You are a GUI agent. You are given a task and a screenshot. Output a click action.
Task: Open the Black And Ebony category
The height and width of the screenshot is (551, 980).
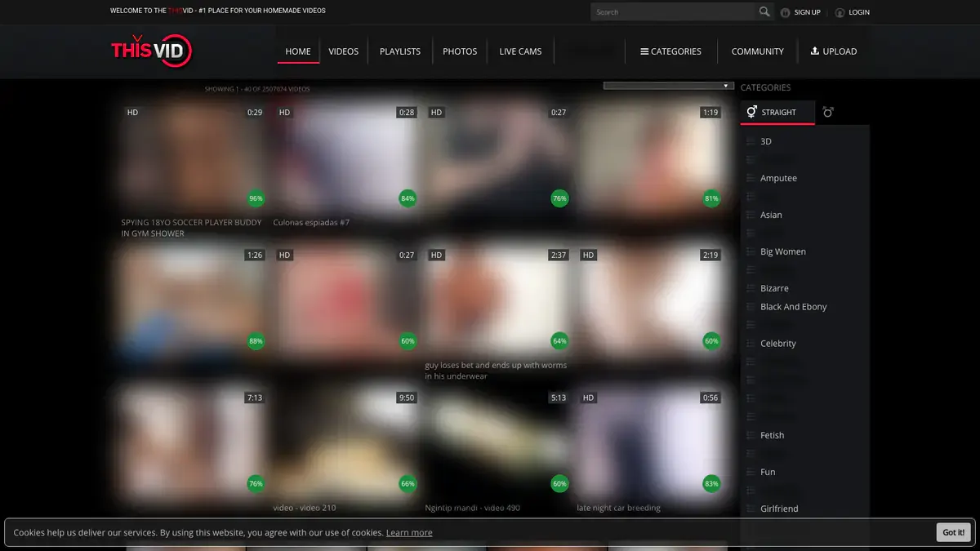pos(794,307)
